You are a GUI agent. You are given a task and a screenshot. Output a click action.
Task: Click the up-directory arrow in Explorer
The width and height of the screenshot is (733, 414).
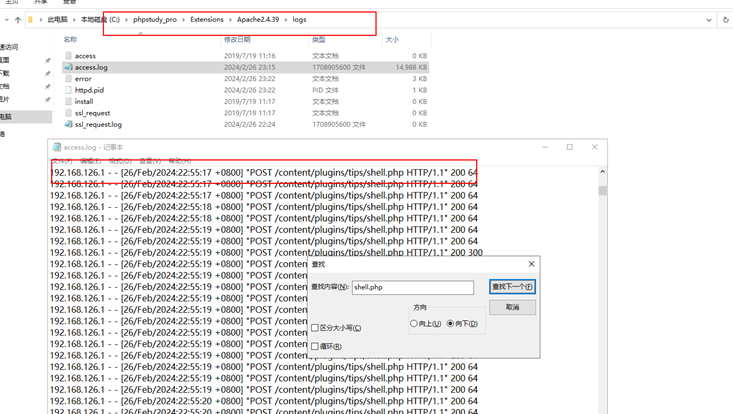point(18,20)
